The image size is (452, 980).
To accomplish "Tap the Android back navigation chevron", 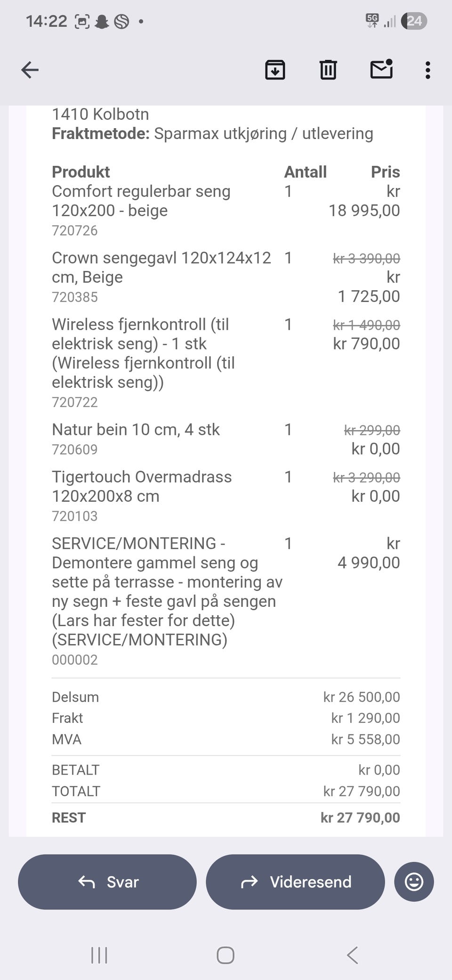I will click(352, 955).
